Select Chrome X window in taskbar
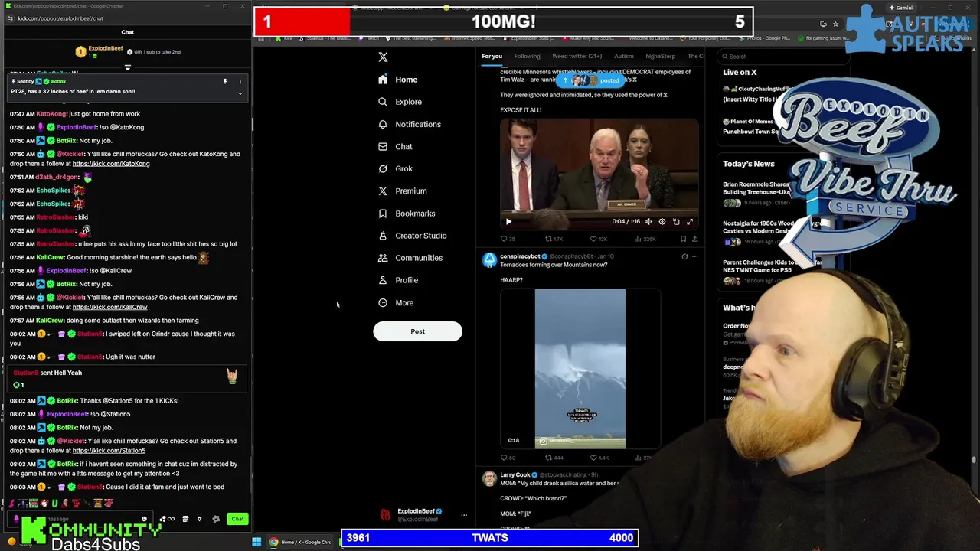The image size is (980, 551). 301,542
